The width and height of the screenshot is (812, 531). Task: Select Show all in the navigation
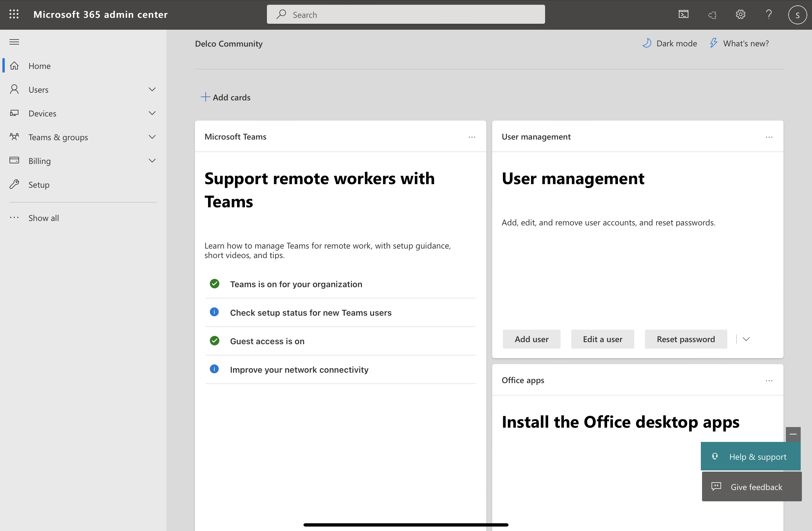tap(83, 218)
